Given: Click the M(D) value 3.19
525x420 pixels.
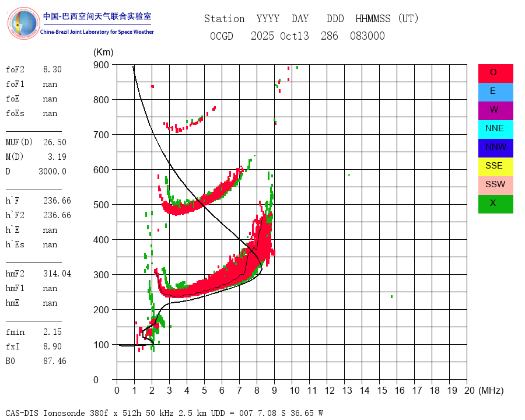Looking at the screenshot, I should tap(57, 157).
